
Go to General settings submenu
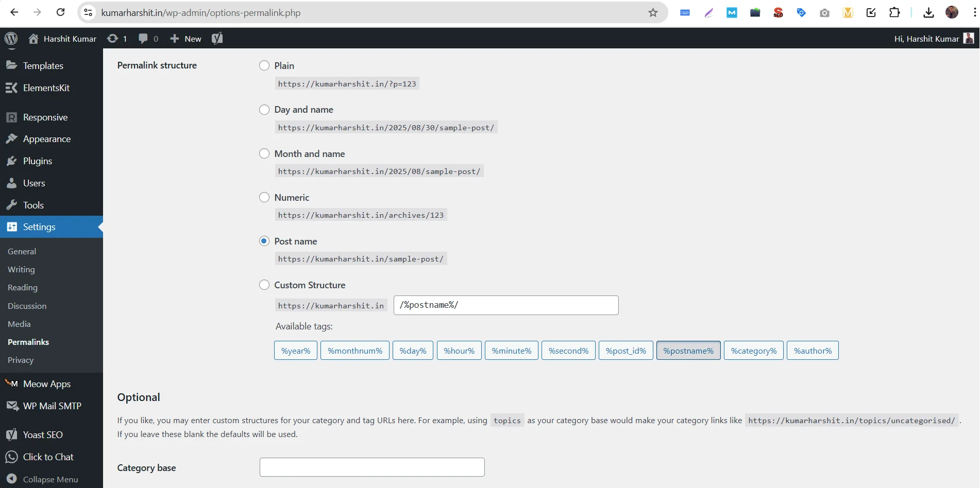(x=22, y=252)
